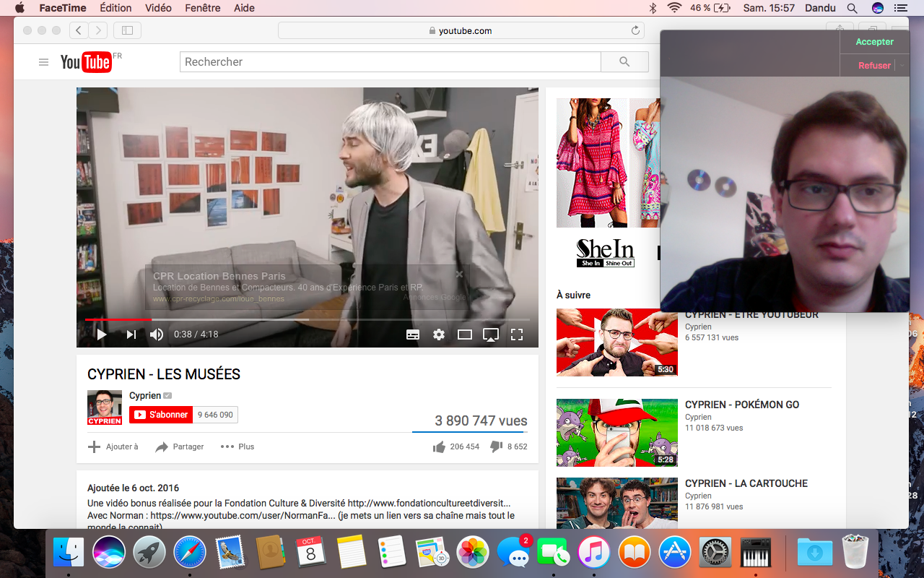Expand the Plus options menu
The image size is (924, 578).
click(237, 447)
